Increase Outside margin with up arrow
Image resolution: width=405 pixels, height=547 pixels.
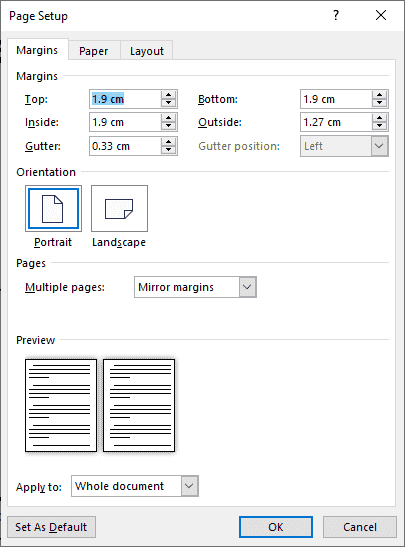tap(380, 118)
